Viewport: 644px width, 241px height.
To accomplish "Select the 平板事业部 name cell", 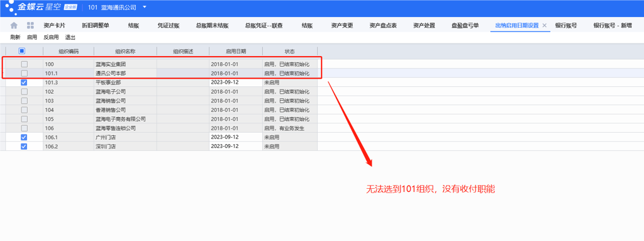I will point(125,82).
